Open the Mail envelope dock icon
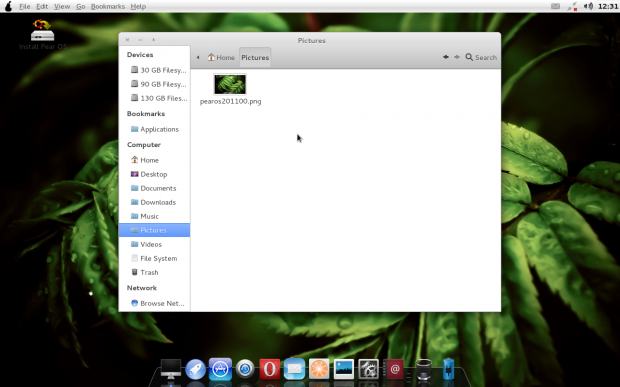This screenshot has height=387, width=620. (x=294, y=369)
